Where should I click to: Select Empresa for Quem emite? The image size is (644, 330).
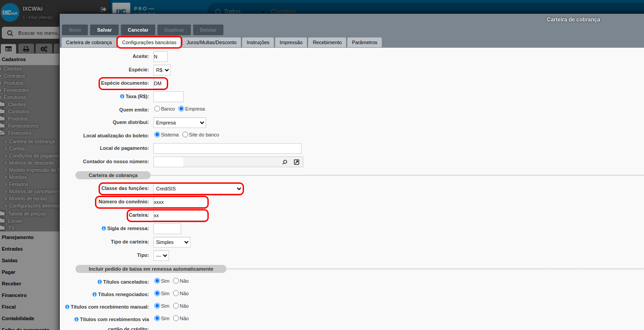tap(181, 109)
